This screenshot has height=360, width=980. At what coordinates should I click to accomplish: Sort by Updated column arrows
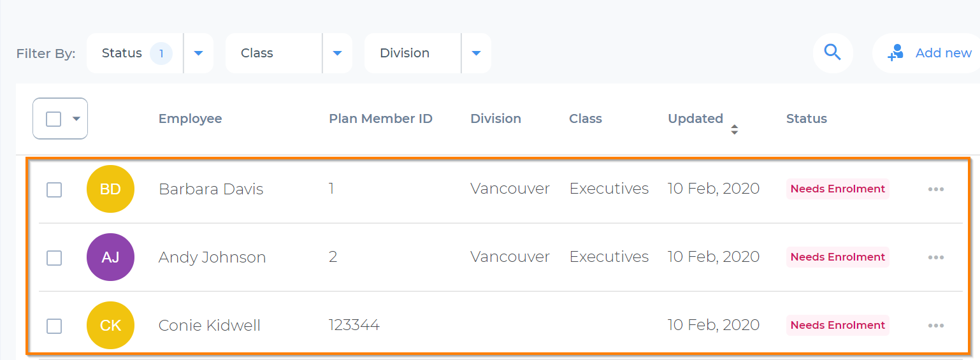tap(734, 129)
